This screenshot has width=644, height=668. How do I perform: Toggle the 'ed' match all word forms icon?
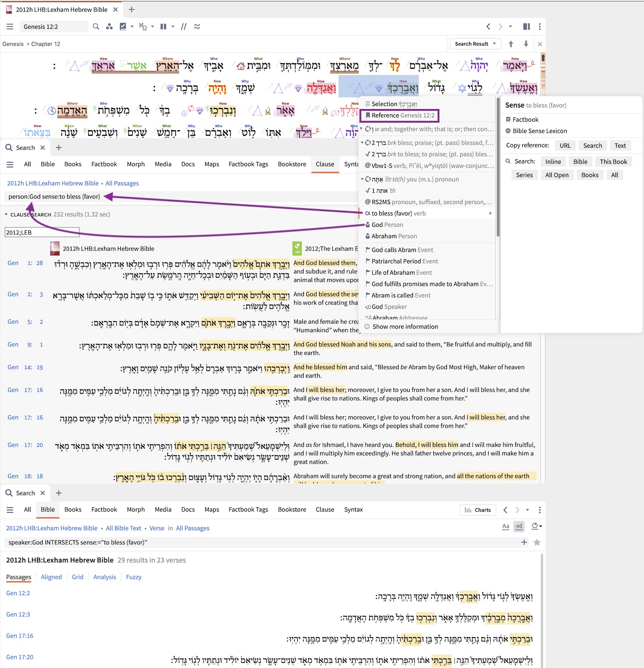click(519, 526)
